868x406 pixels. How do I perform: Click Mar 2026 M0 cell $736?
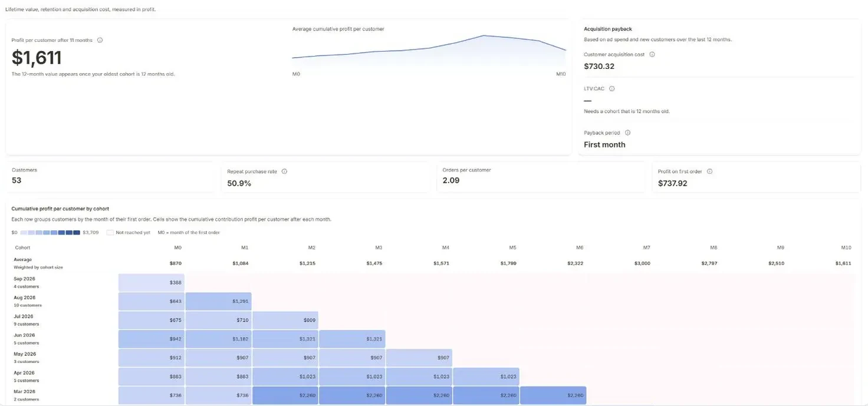pos(152,395)
